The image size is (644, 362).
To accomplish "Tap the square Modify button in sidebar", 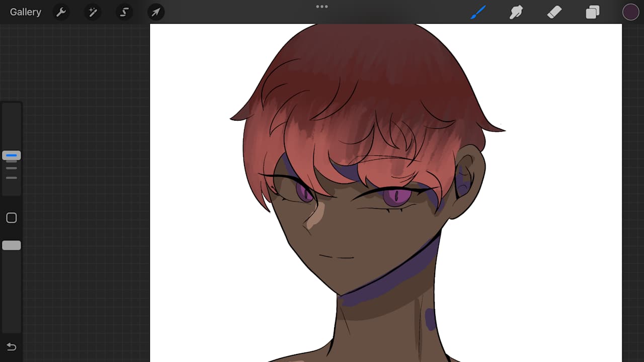I will (11, 218).
